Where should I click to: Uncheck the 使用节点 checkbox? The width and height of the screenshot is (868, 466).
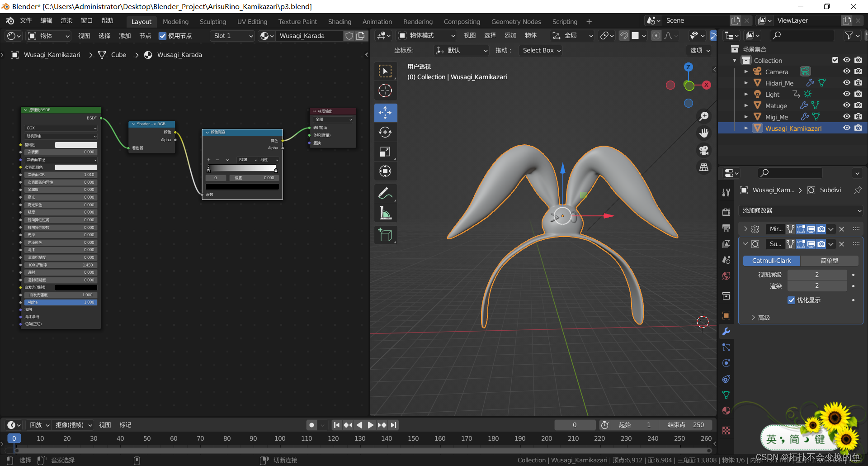pyautogui.click(x=163, y=36)
